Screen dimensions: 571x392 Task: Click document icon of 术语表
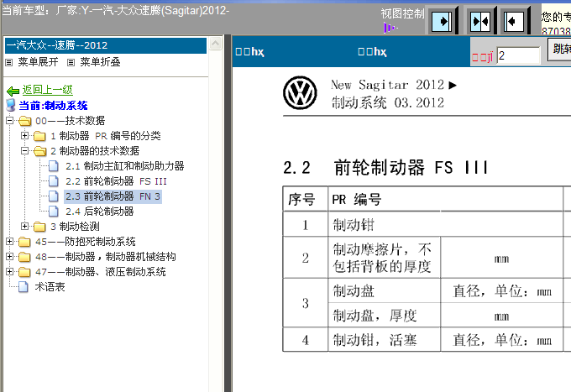(x=24, y=287)
